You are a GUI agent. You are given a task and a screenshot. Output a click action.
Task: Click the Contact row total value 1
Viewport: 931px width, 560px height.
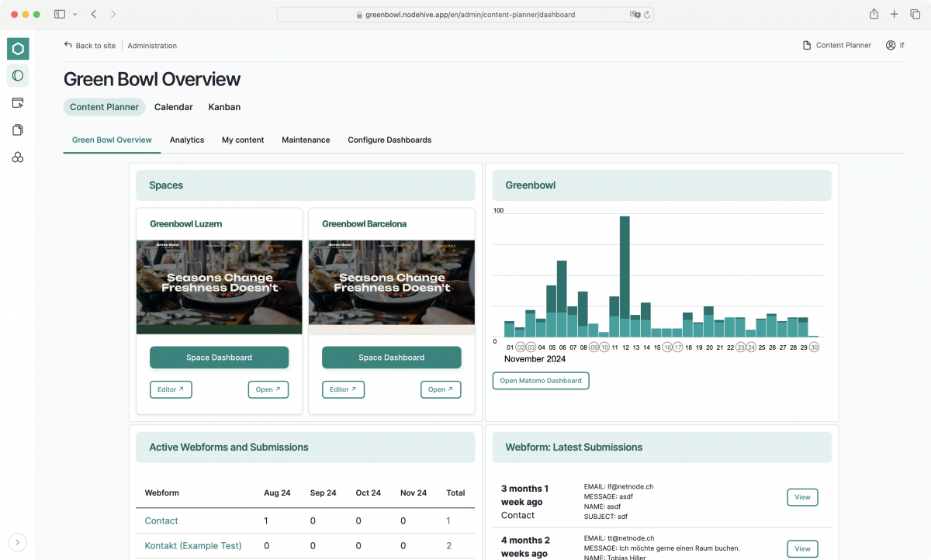click(448, 521)
